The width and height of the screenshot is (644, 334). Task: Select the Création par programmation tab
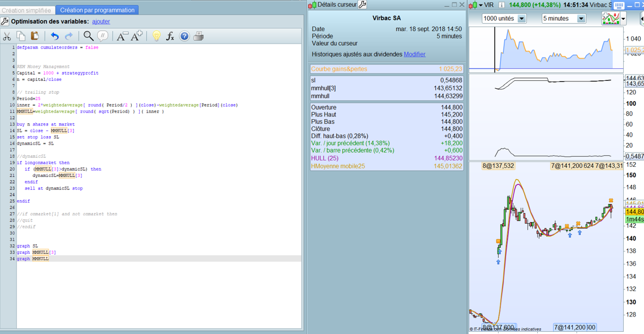(97, 10)
